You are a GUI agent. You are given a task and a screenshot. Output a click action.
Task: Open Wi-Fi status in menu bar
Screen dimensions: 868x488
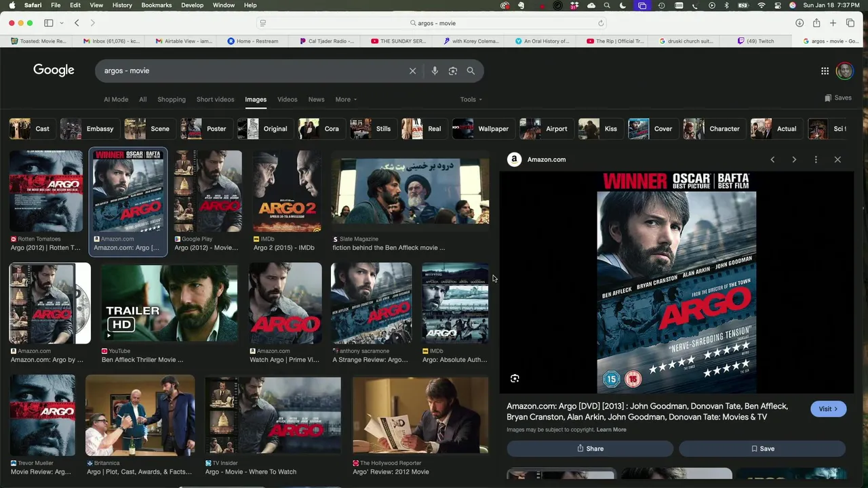pyautogui.click(x=761, y=5)
